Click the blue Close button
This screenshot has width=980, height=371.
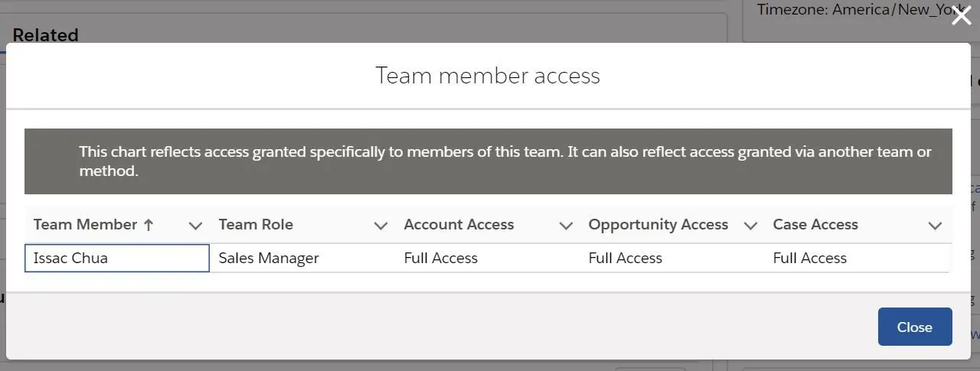pyautogui.click(x=915, y=327)
